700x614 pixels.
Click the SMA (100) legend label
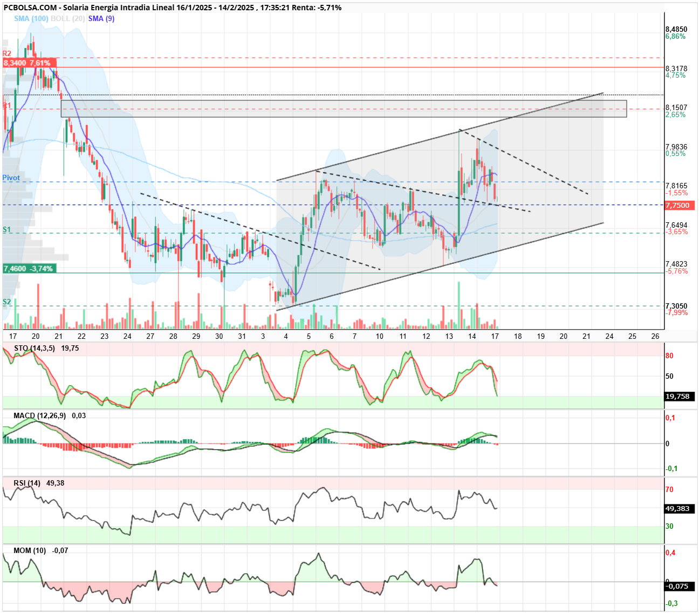31,18
